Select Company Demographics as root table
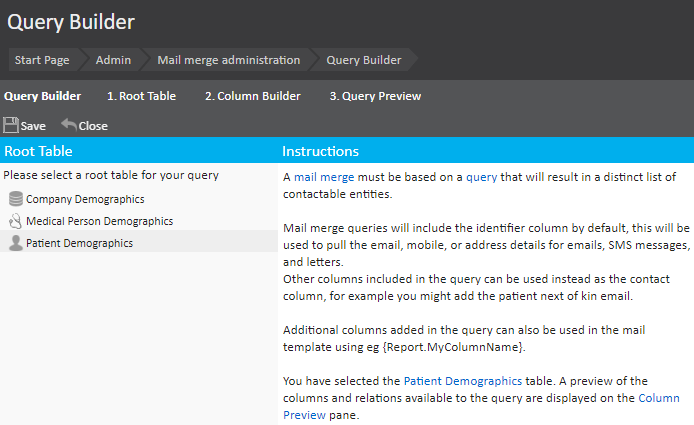 (x=85, y=199)
